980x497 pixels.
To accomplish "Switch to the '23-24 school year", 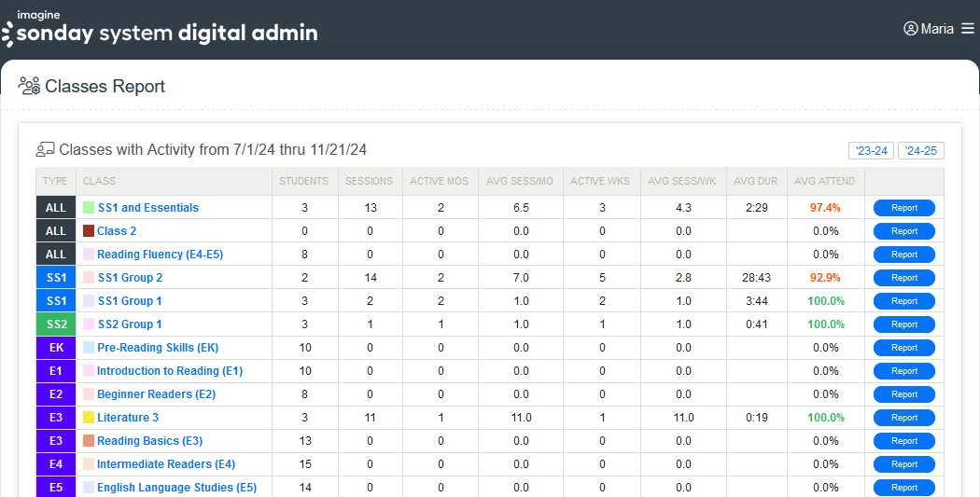I will point(871,151).
